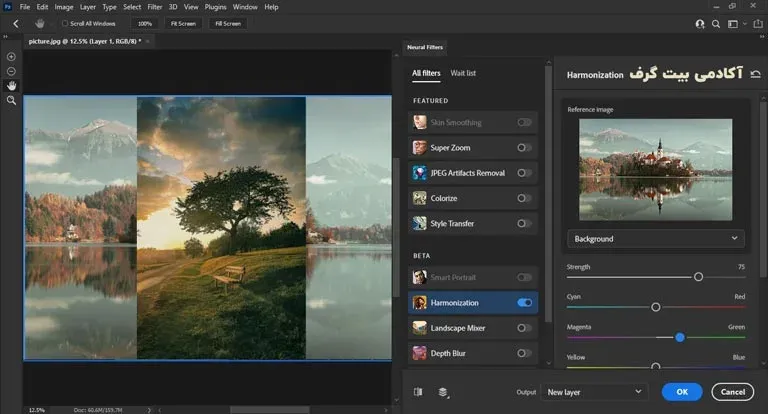This screenshot has height=414, width=768.
Task: Open the workspace switcher icon
Action: [x=733, y=24]
